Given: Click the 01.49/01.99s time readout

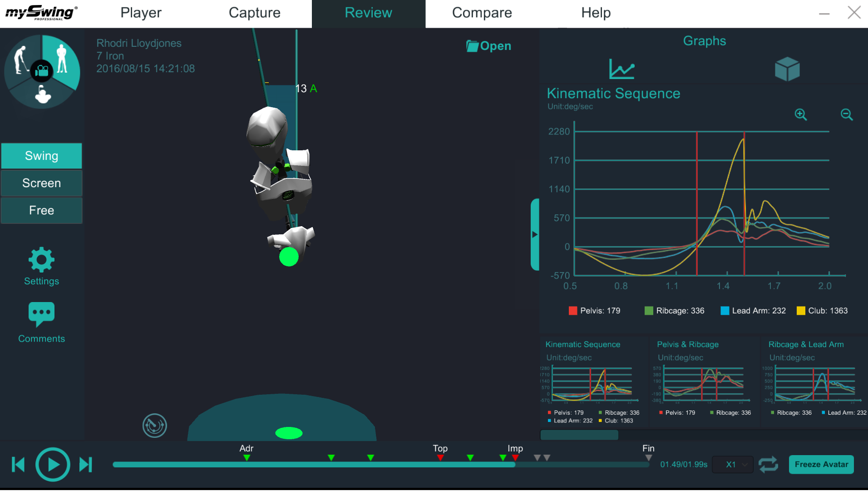Looking at the screenshot, I should 684,465.
